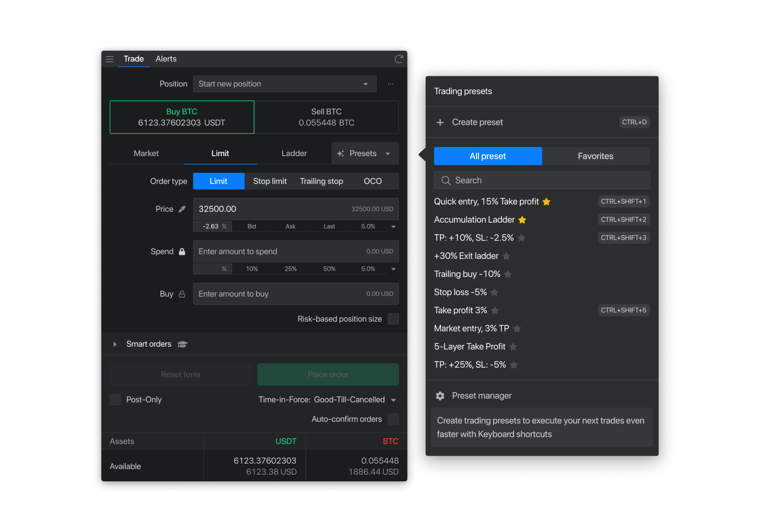Favorite the Market entry, 3% TP star

point(517,329)
